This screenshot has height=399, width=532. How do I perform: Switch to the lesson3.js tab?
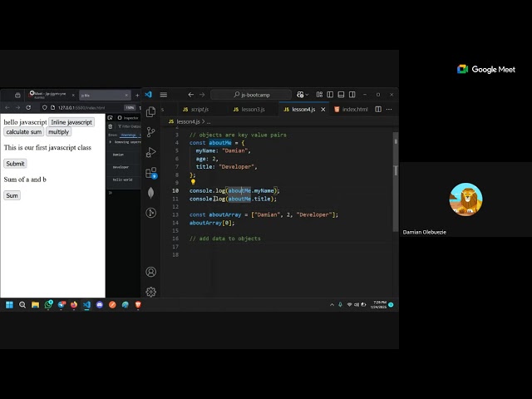click(x=249, y=109)
